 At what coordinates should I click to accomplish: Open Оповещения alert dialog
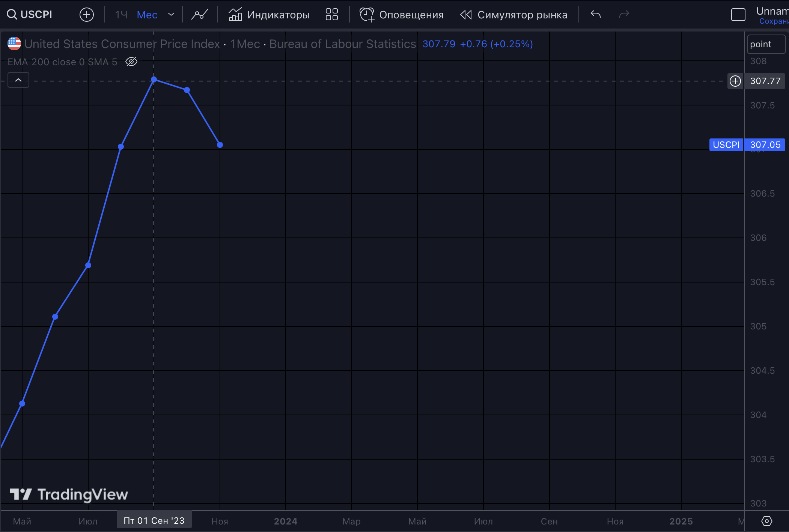point(402,15)
